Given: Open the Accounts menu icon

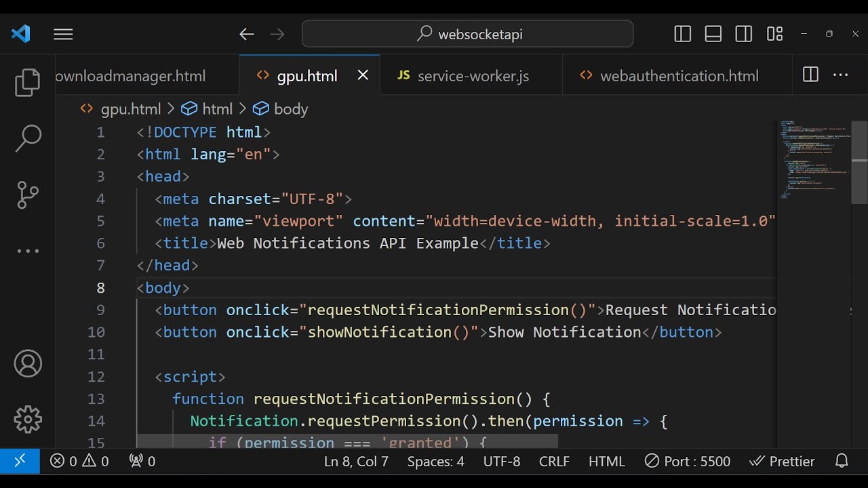Looking at the screenshot, I should point(28,364).
